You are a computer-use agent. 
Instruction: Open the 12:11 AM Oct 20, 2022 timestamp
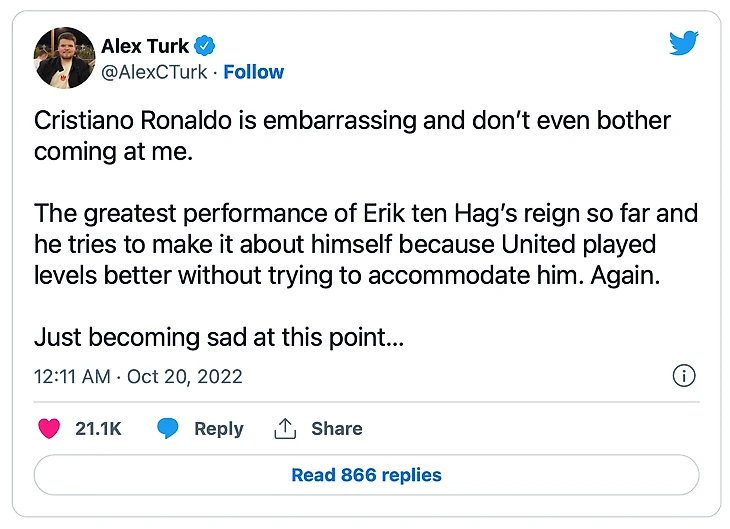coord(138,377)
